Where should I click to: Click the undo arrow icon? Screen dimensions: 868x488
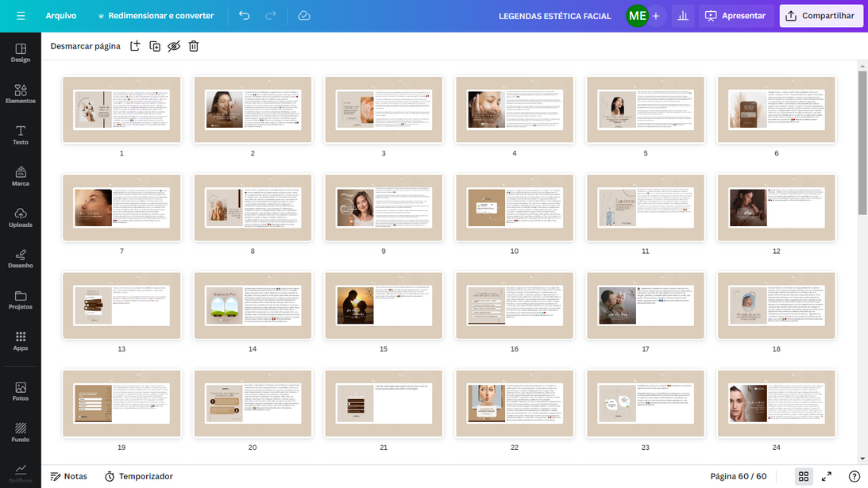(244, 16)
